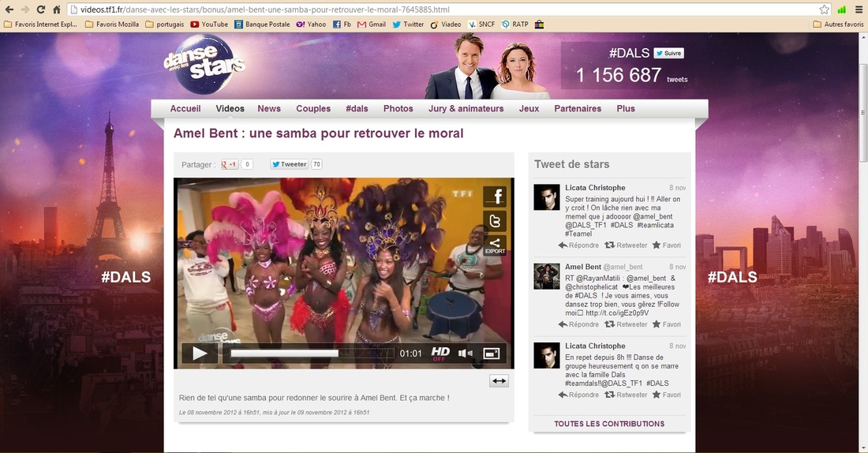Open the Autres favoris bookmarks folder
This screenshot has width=868, height=453.
tap(838, 24)
